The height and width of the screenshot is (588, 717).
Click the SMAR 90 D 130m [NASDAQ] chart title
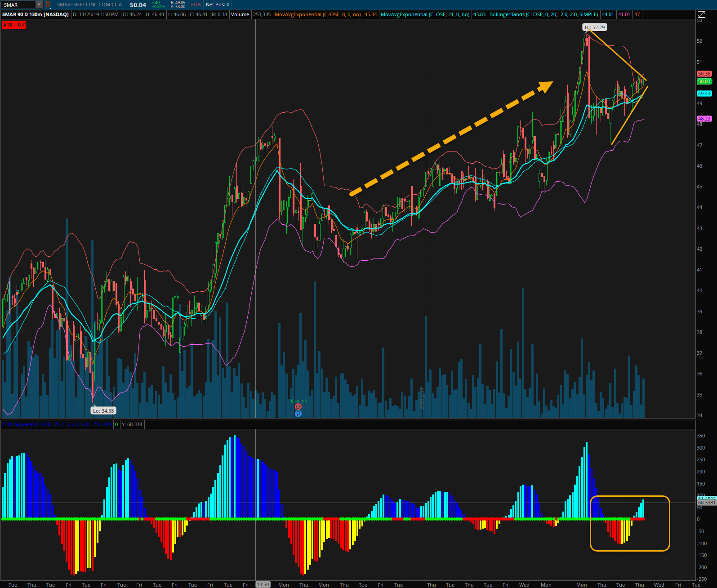36,14
